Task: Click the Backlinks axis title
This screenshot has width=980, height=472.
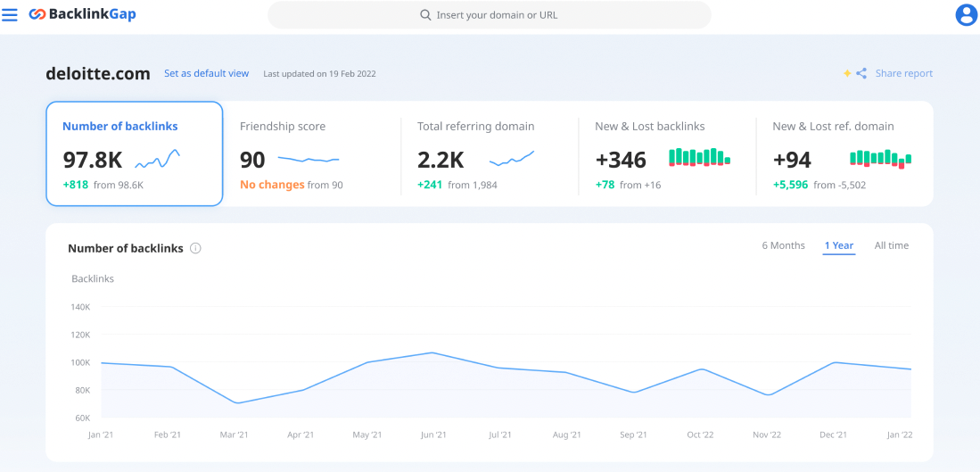Action: click(x=93, y=278)
